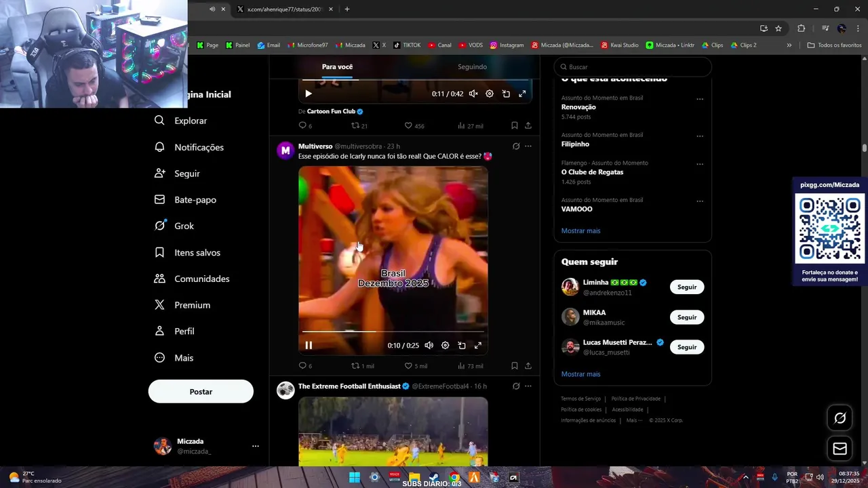
Task: Open options for the VAMOOO trend
Action: pos(700,201)
